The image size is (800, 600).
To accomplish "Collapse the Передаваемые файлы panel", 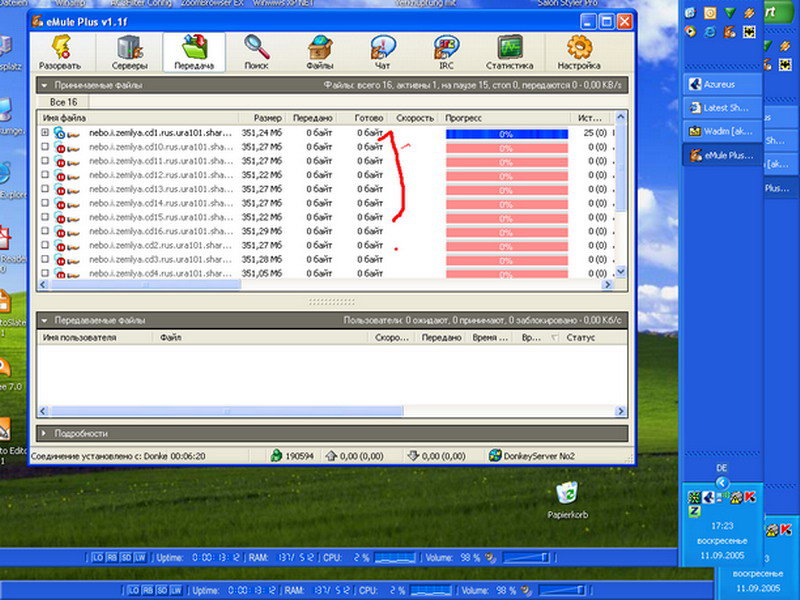I will (x=44, y=320).
